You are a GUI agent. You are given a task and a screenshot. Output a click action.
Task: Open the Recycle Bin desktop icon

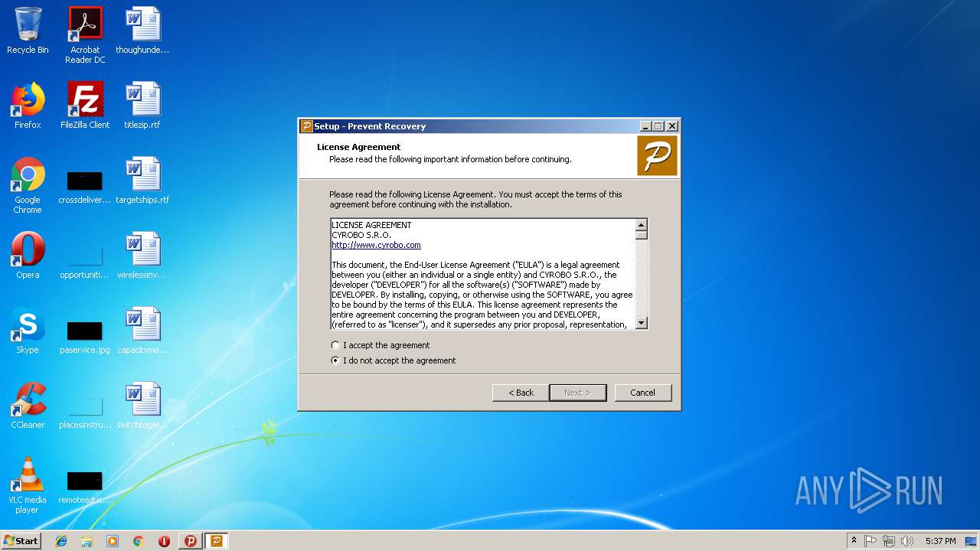28,31
